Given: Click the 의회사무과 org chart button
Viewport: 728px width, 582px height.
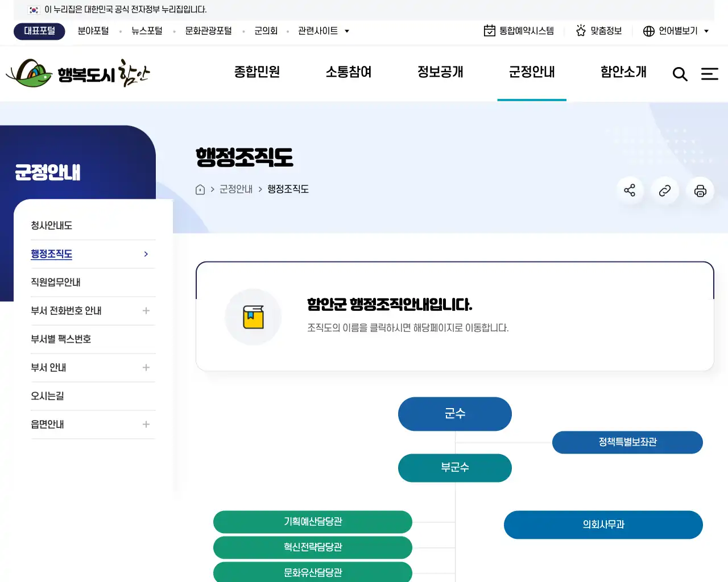Looking at the screenshot, I should (603, 525).
